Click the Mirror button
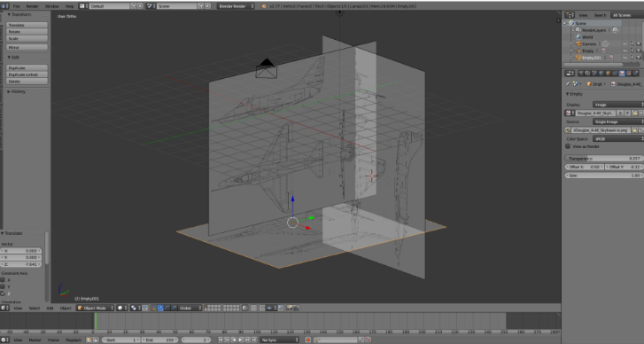This screenshot has height=344, width=644. [27, 47]
